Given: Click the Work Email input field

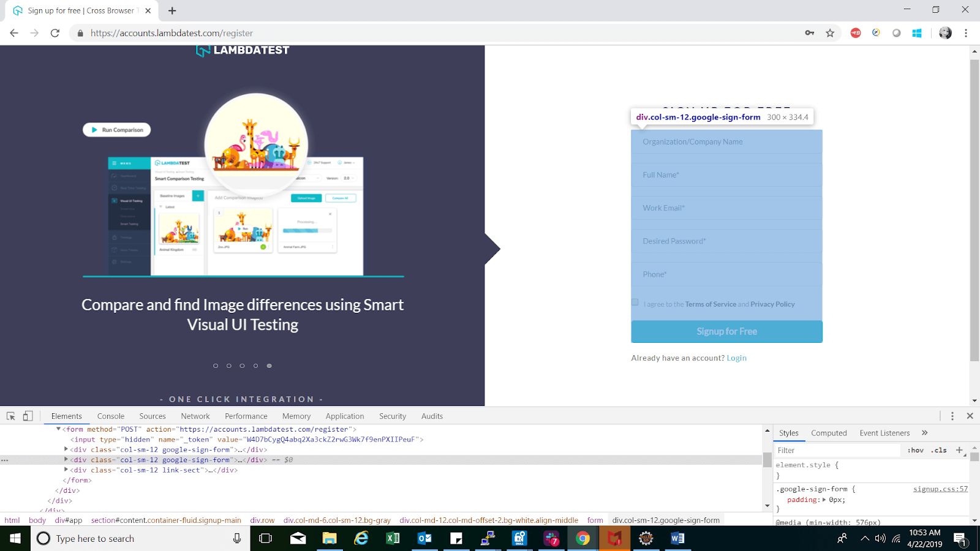Looking at the screenshot, I should pyautogui.click(x=727, y=208).
